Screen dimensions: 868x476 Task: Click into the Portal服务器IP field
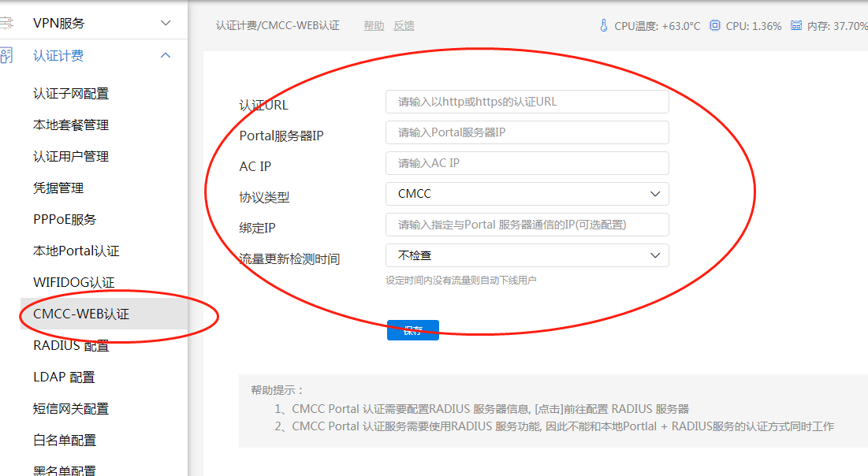[527, 132]
